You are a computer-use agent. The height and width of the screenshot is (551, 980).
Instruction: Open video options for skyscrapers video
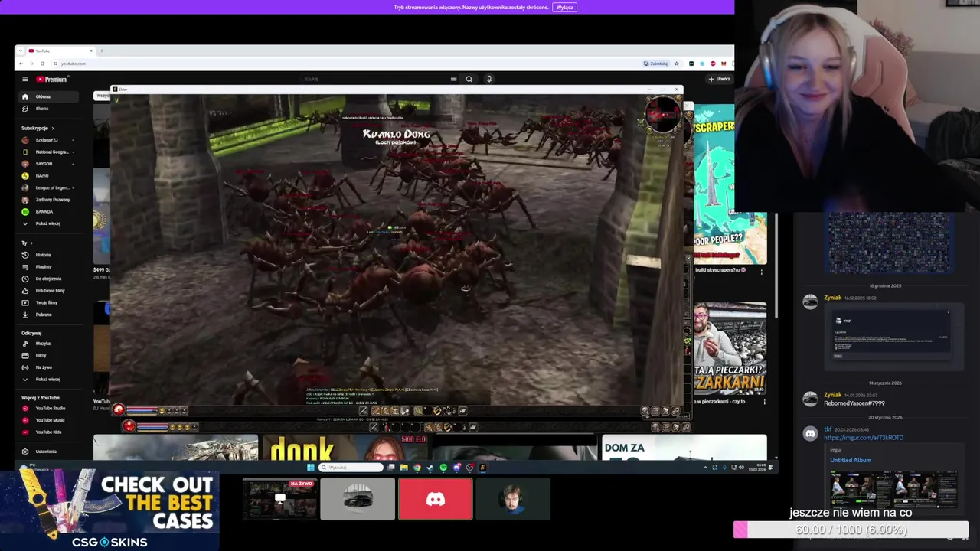[761, 271]
